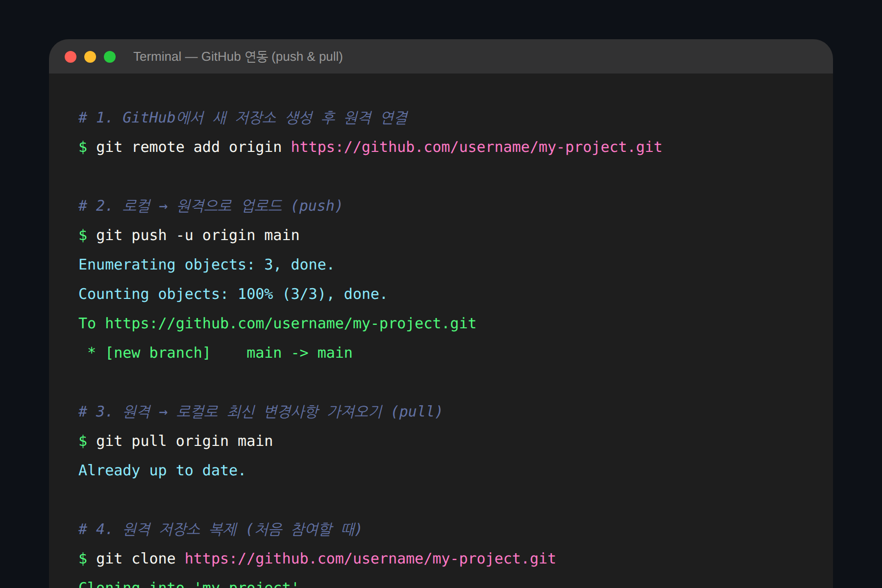Select the Counting objects 100% progress line

[232, 294]
